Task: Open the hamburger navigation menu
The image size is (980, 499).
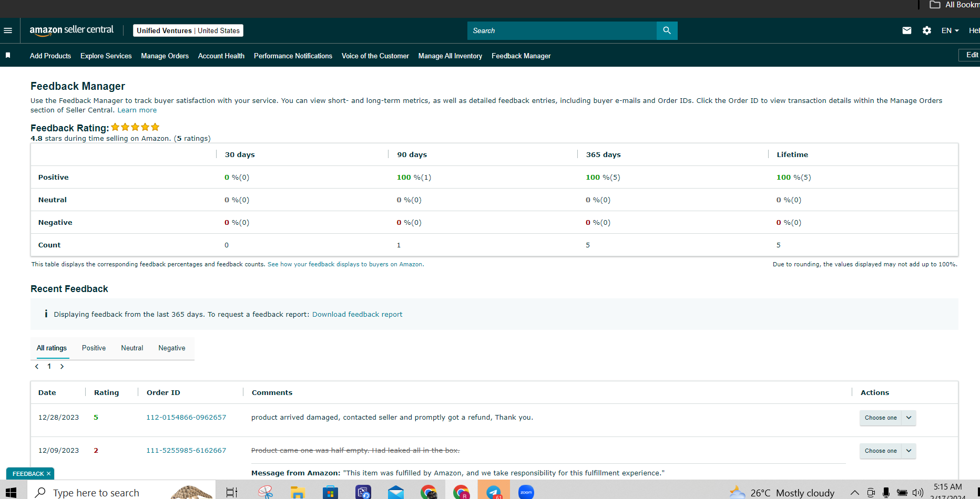Action: (8, 30)
